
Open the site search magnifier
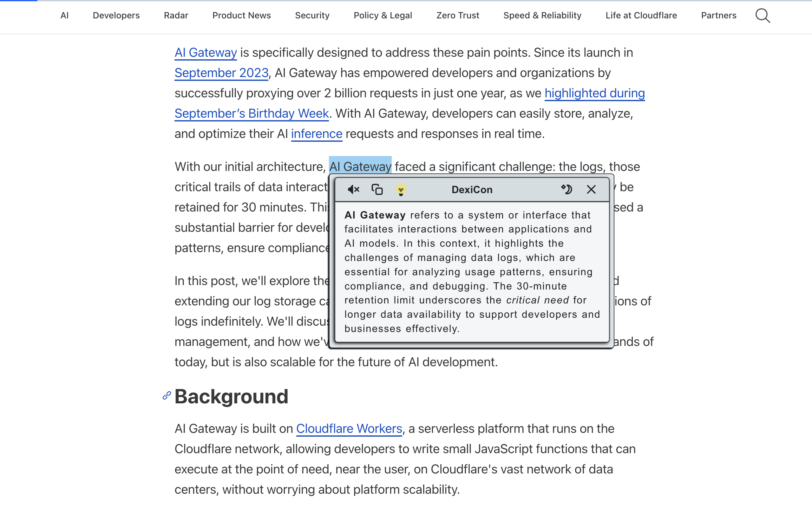(763, 16)
